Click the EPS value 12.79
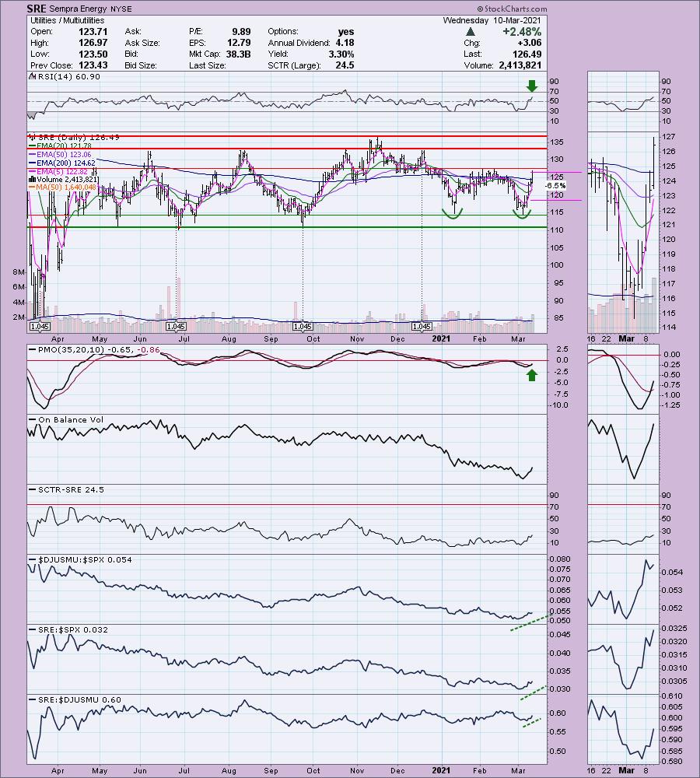The image size is (700, 778). point(239,43)
